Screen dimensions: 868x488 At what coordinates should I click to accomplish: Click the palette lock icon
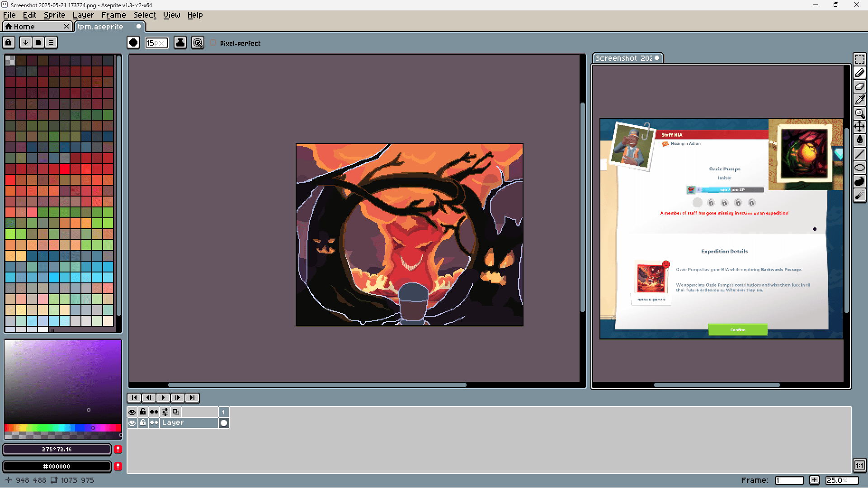coord(8,42)
